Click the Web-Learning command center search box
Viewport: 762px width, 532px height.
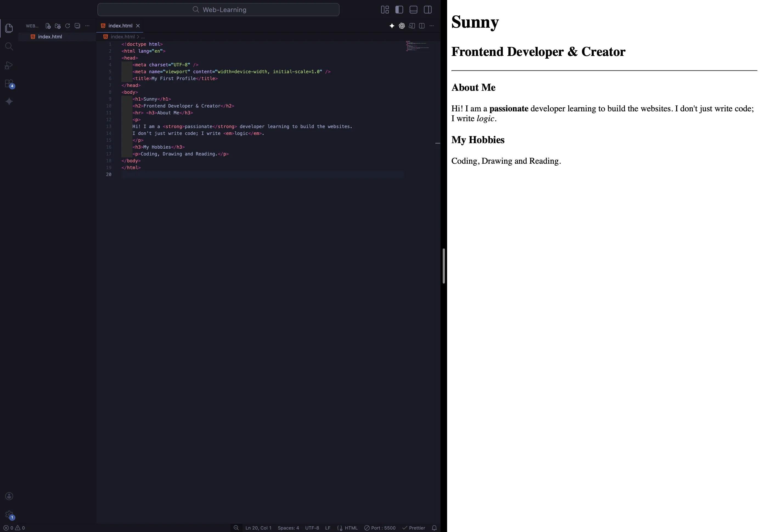(218, 10)
